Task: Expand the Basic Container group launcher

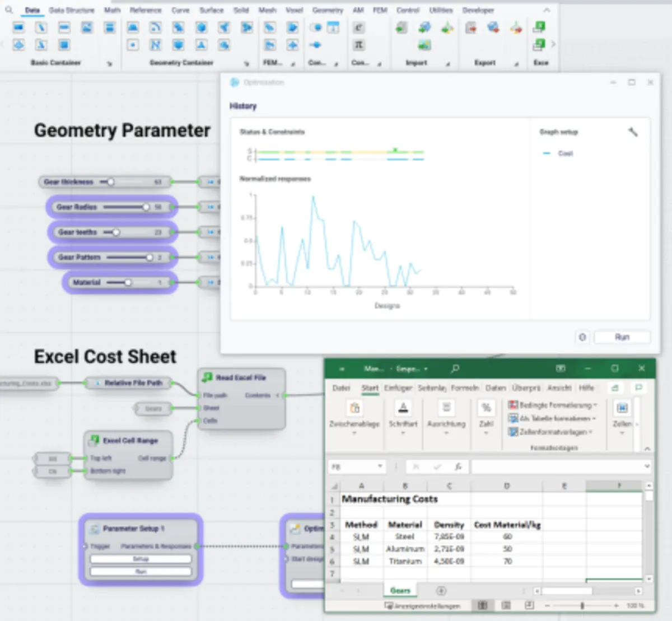Action: click(x=109, y=64)
